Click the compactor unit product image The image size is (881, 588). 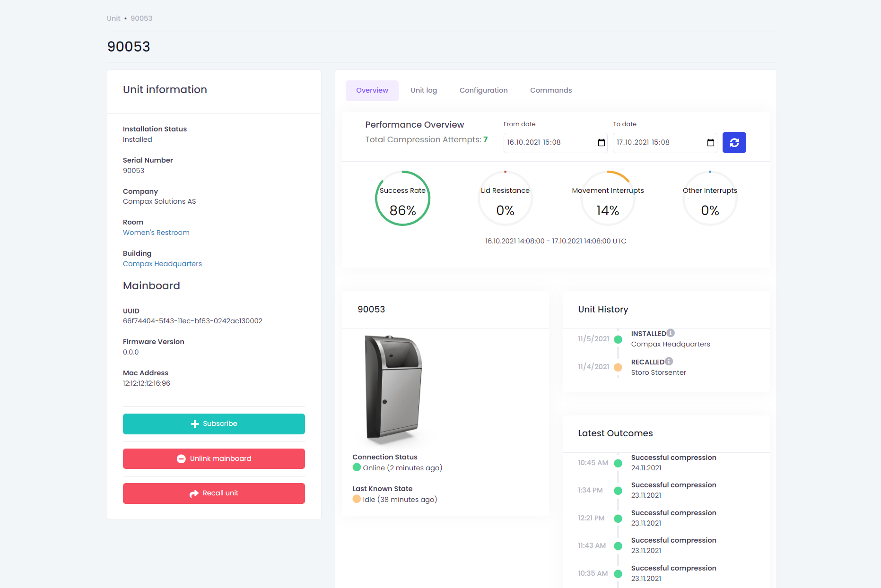pos(393,388)
